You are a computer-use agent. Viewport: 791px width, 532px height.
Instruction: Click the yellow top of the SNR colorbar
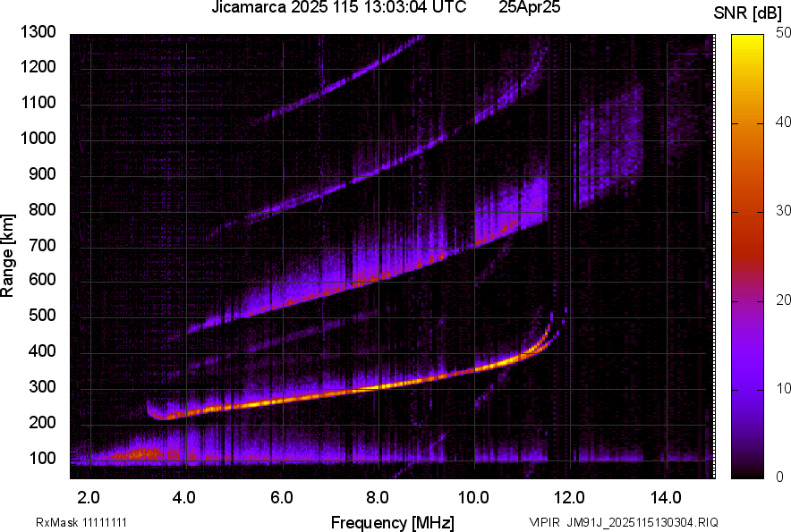(x=748, y=40)
